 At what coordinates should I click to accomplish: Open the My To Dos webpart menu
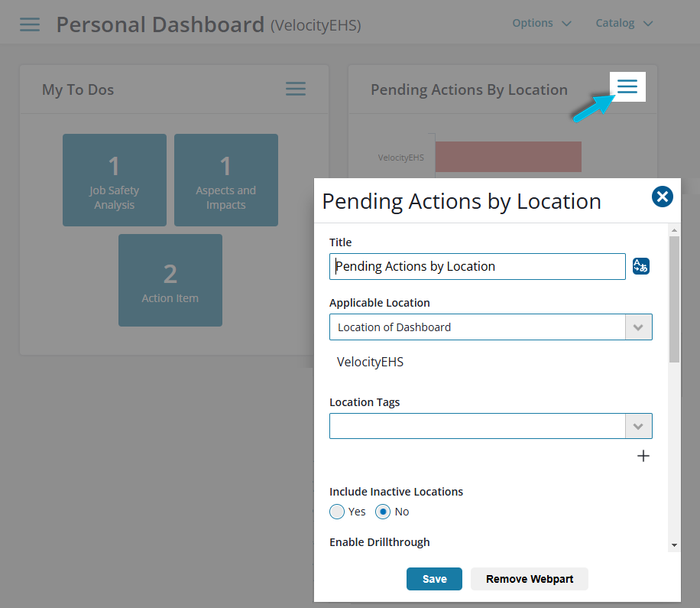[x=296, y=89]
